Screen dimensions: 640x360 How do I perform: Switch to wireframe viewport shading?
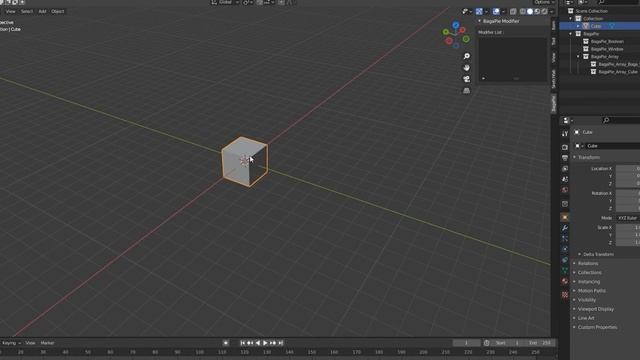click(522, 11)
